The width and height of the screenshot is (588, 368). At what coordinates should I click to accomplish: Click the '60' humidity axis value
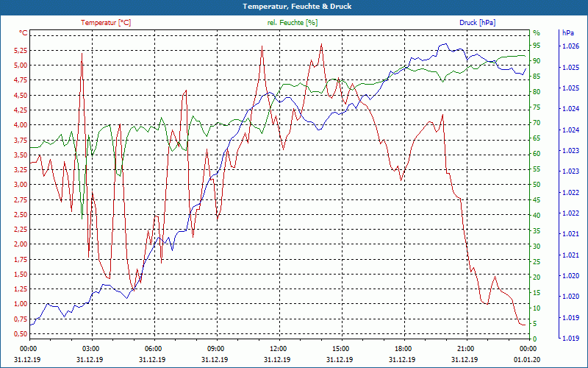click(x=537, y=154)
